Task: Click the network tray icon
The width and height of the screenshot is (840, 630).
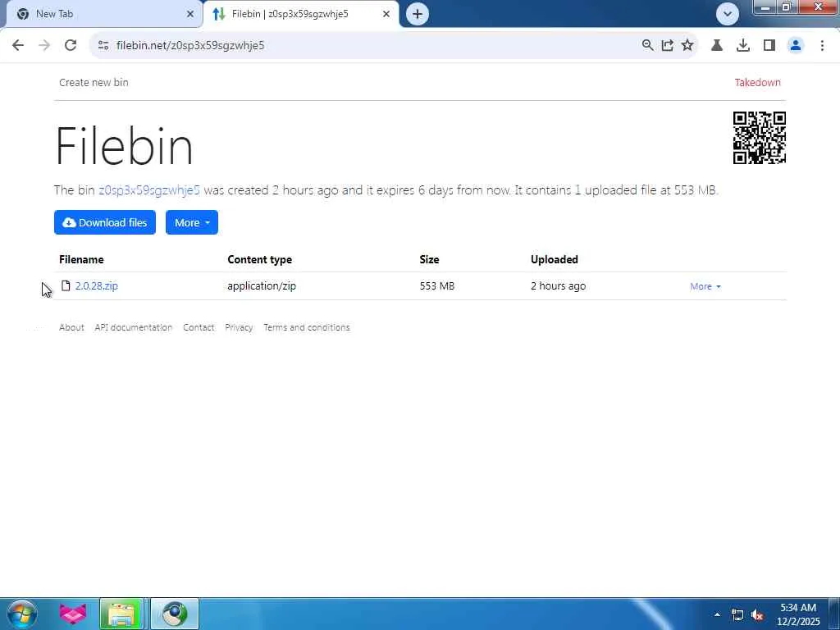Action: [x=737, y=615]
